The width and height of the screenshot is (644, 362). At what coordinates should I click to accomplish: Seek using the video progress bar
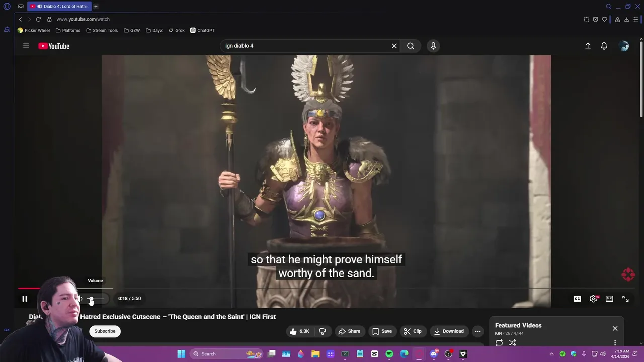point(327,289)
